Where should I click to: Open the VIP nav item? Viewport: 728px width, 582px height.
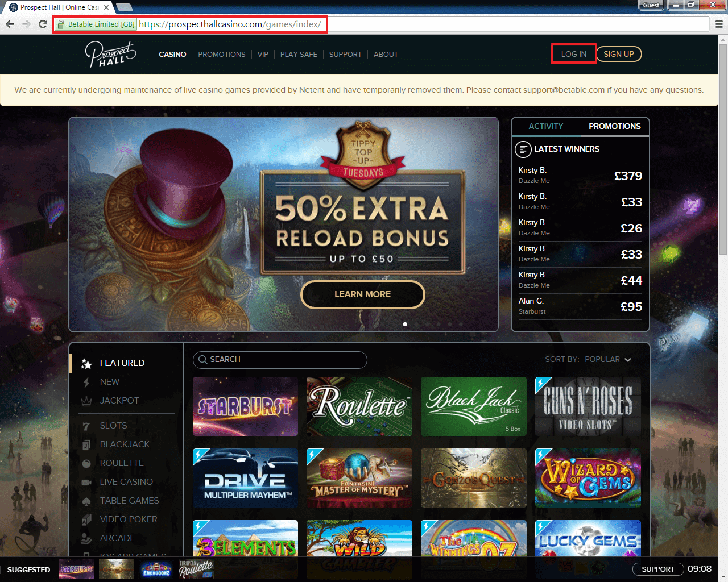[x=263, y=55]
